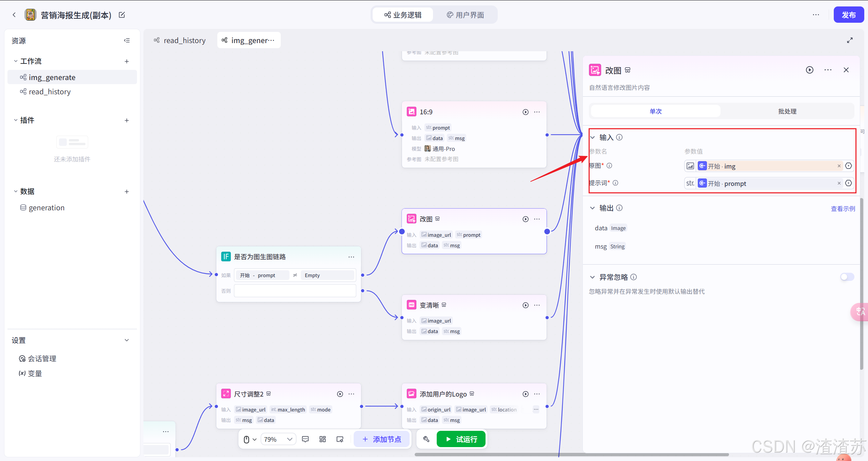This screenshot has width=868, height=461.
Task: Open the 查看示例 link
Action: [843, 209]
